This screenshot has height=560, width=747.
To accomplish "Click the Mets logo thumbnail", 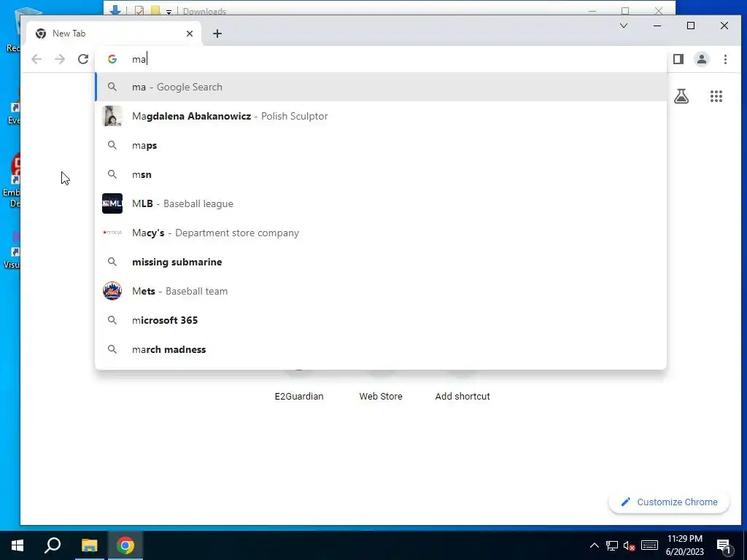I will (x=112, y=291).
